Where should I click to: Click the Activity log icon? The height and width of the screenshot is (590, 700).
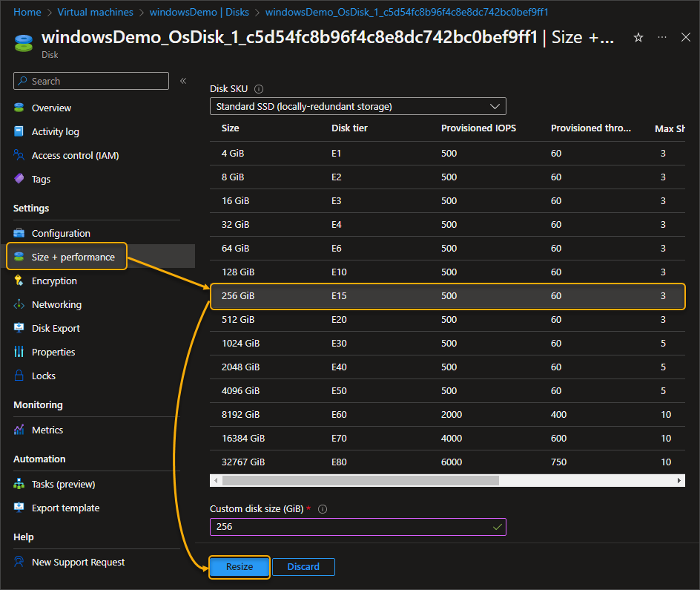pyautogui.click(x=19, y=131)
